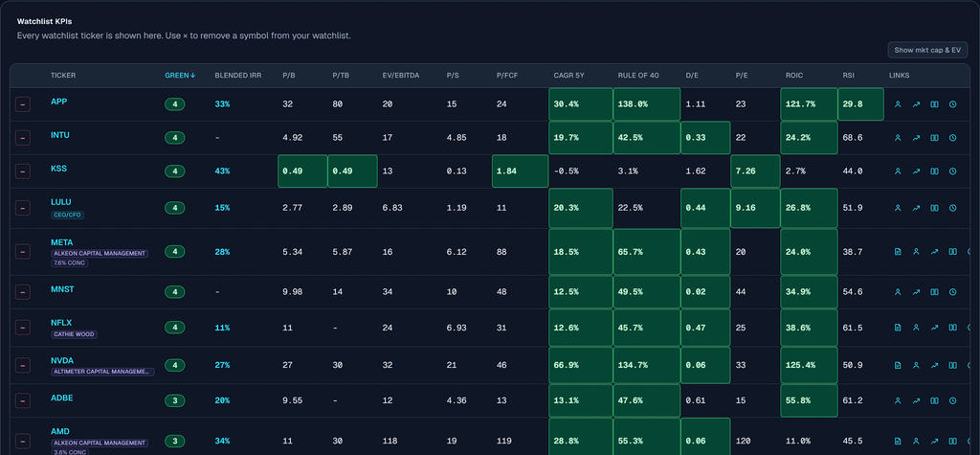The height and width of the screenshot is (455, 980).
Task: Remove ADBE from the watchlist
Action: [23, 400]
